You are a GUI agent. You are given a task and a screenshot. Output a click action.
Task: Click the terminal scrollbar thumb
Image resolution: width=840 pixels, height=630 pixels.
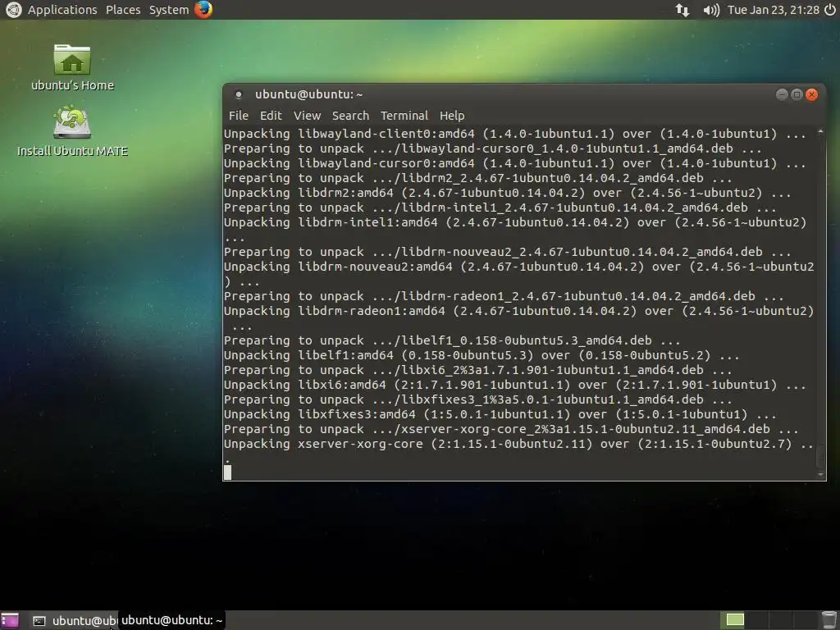click(820, 455)
